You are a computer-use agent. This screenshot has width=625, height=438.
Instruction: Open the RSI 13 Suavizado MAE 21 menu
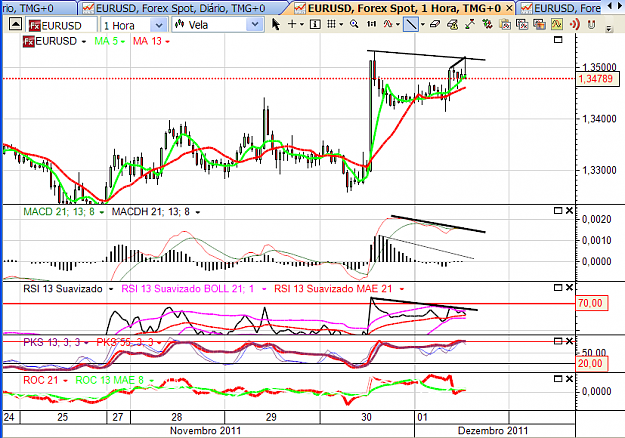point(402,289)
